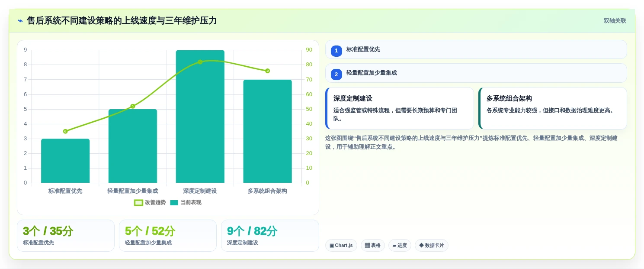Toggle the 改善趋势 legend item

(150, 202)
